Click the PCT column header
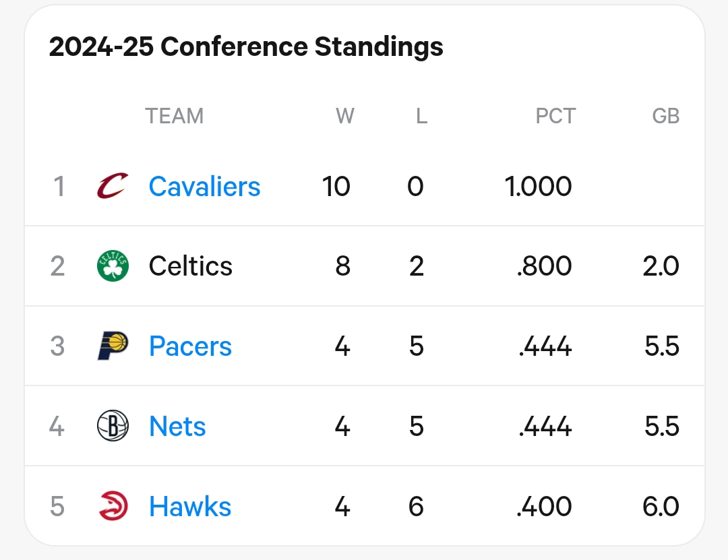728x560 pixels. click(555, 116)
